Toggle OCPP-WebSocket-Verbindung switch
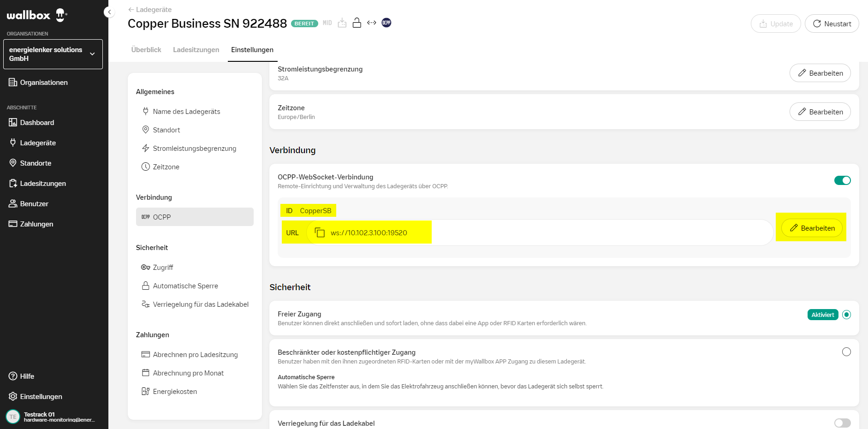 843,180
